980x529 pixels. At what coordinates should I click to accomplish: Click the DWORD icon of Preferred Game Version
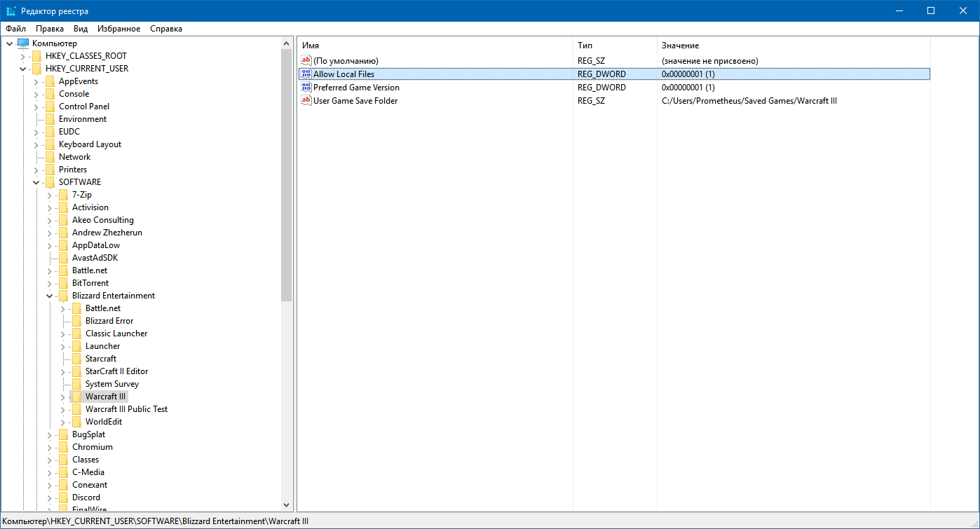click(x=306, y=88)
